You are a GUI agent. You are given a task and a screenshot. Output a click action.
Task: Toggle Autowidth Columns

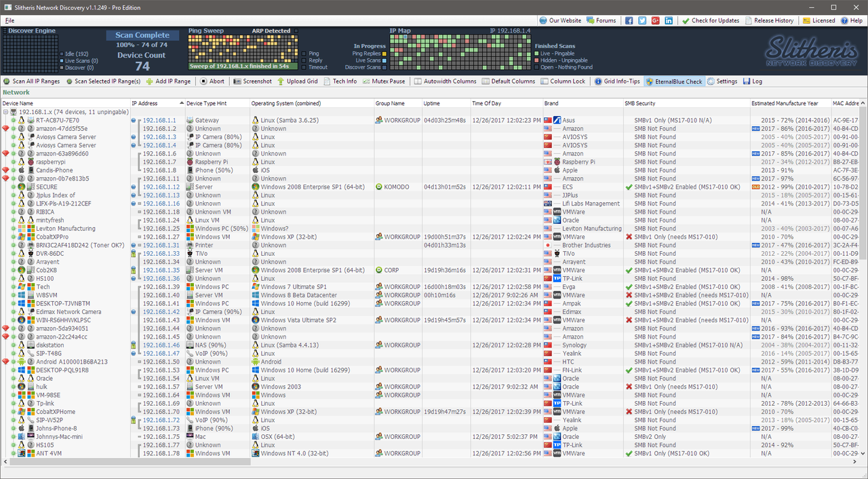[x=445, y=81]
